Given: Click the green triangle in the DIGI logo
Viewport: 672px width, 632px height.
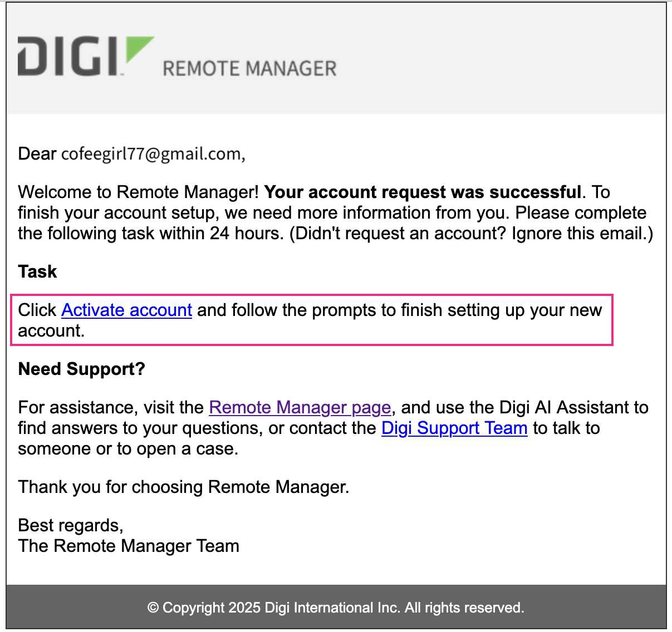Looking at the screenshot, I should [x=138, y=50].
